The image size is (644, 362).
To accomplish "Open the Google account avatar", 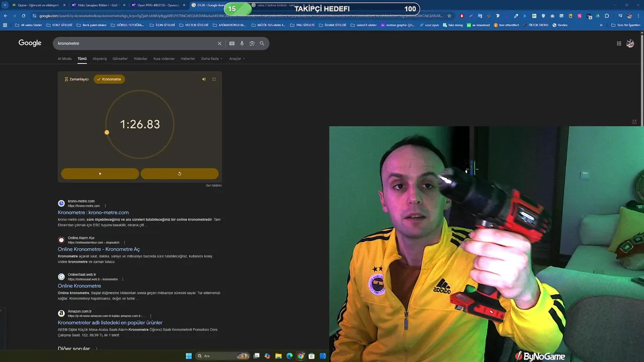I will tap(630, 43).
